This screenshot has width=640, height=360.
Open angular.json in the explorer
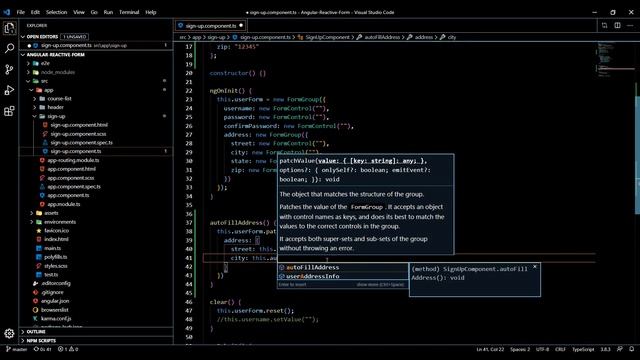tap(55, 301)
